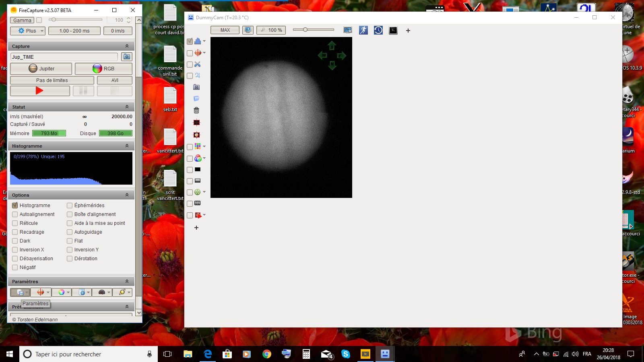Open the display settings monitor-gear icon

point(348,30)
